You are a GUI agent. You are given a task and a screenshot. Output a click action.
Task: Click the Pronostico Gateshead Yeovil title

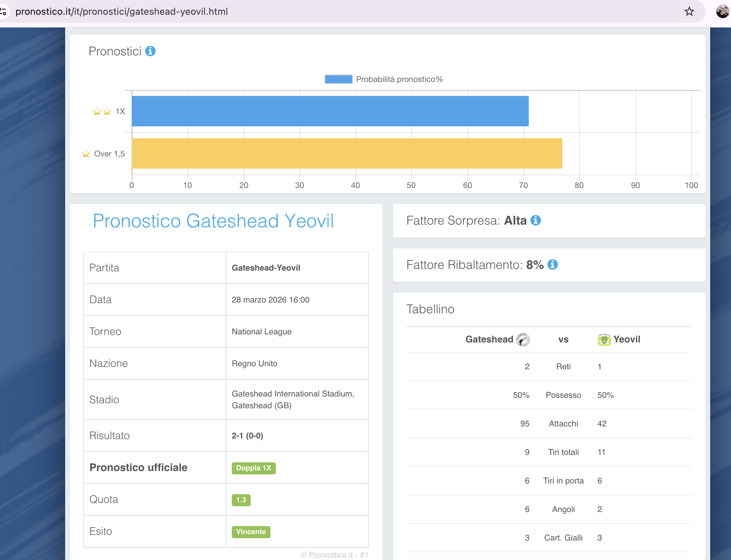pos(213,221)
